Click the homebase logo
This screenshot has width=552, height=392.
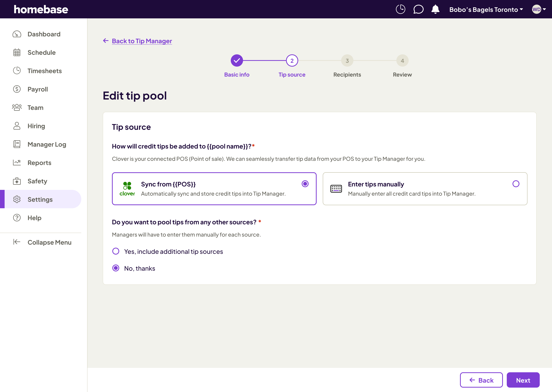[x=41, y=9]
